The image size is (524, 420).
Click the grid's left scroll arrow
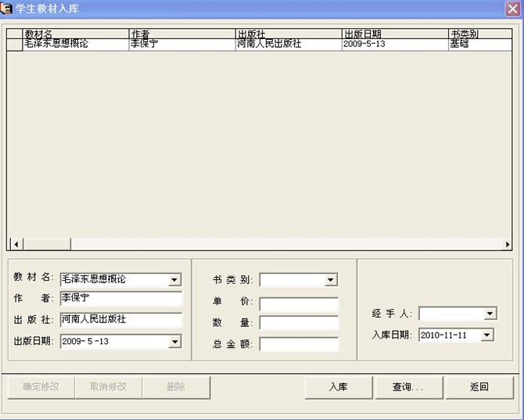coord(16,244)
